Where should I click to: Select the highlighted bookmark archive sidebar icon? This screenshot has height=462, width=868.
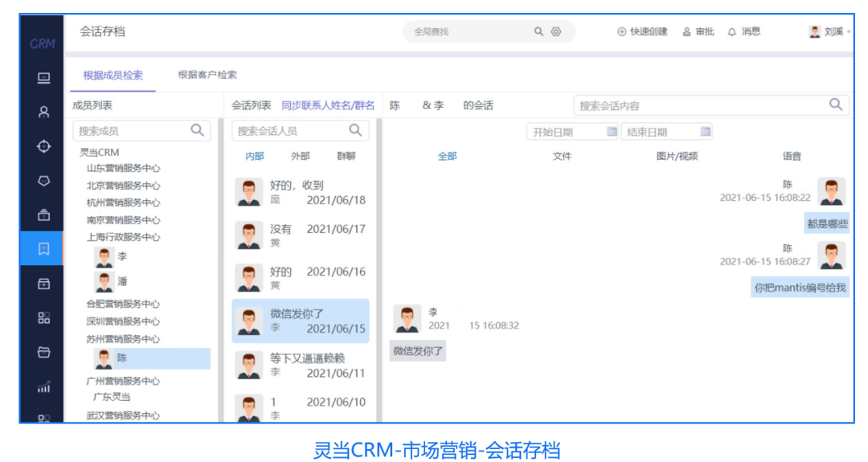tap(42, 249)
